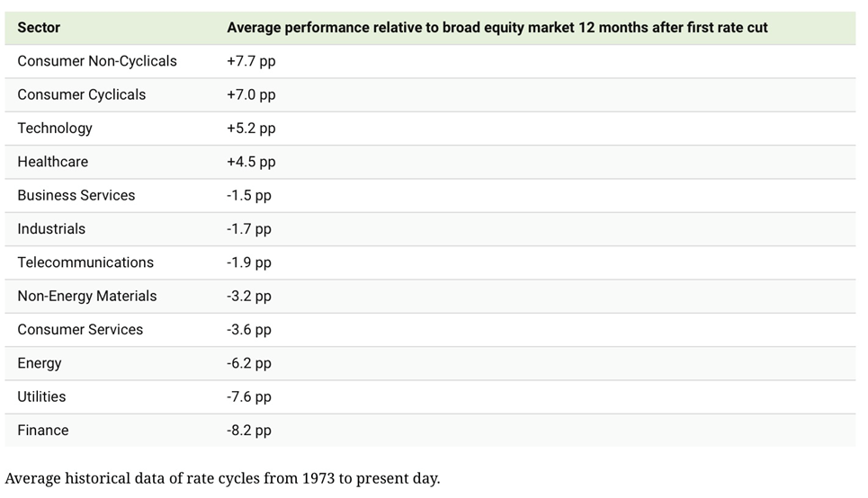Image resolution: width=868 pixels, height=498 pixels.
Task: Click the historical data footnote text
Action: [x=223, y=477]
